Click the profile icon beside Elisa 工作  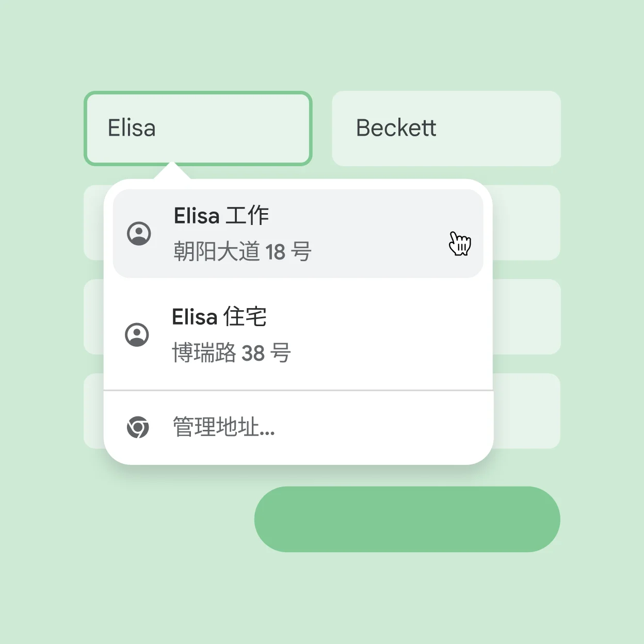[x=139, y=234]
